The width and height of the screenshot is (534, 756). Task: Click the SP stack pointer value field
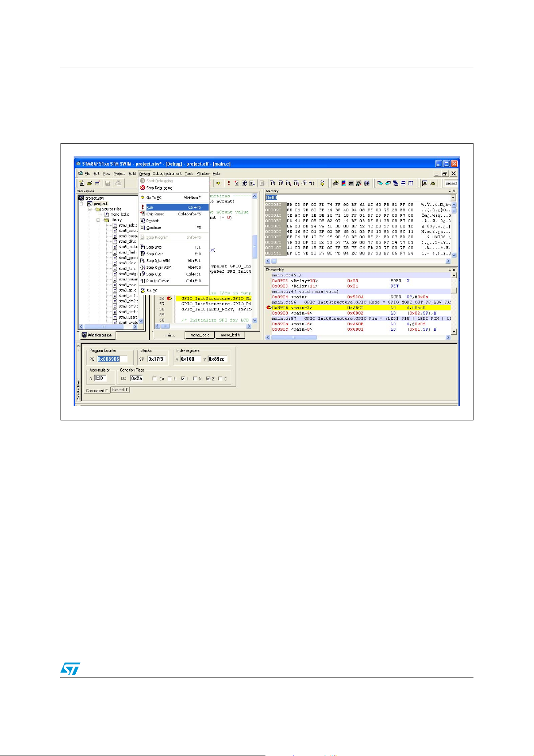pos(157,359)
